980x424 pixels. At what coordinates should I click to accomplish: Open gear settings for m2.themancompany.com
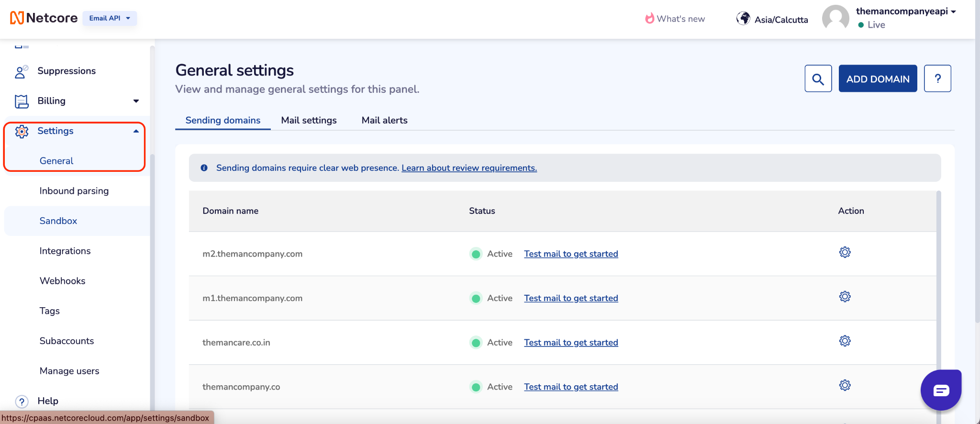coord(845,252)
